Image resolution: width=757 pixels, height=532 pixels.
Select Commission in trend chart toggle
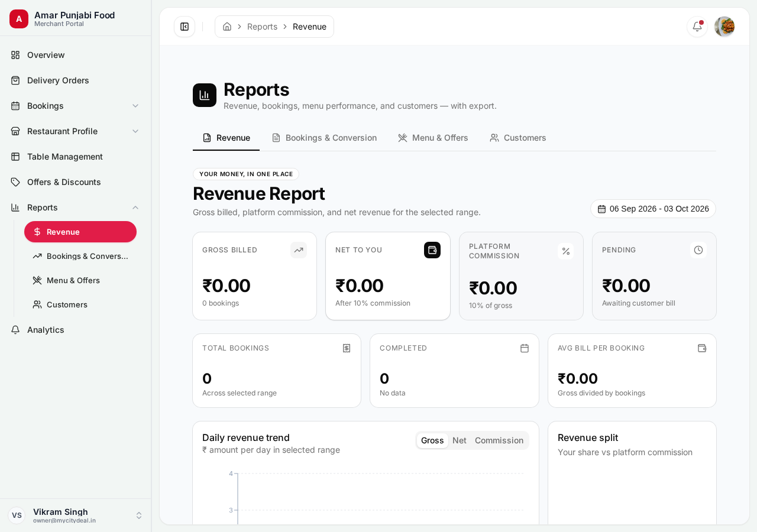click(499, 440)
